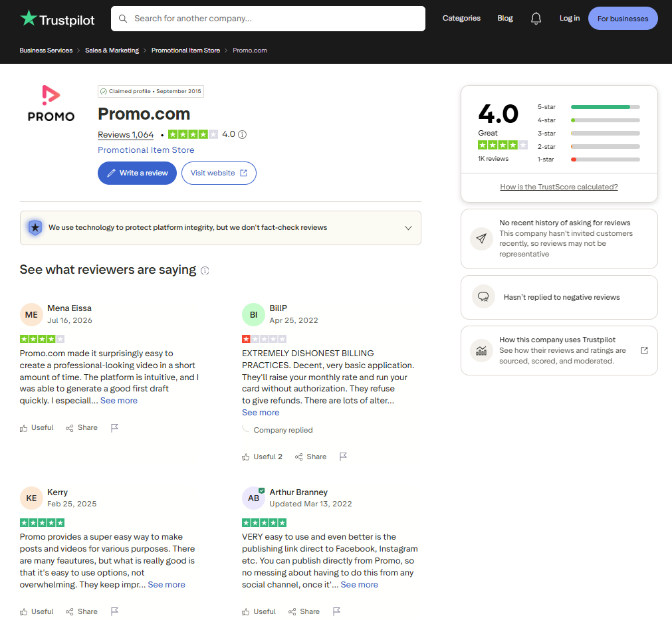The height and width of the screenshot is (628, 672).
Task: Open How is the TrustScore calculated link
Action: click(x=559, y=187)
